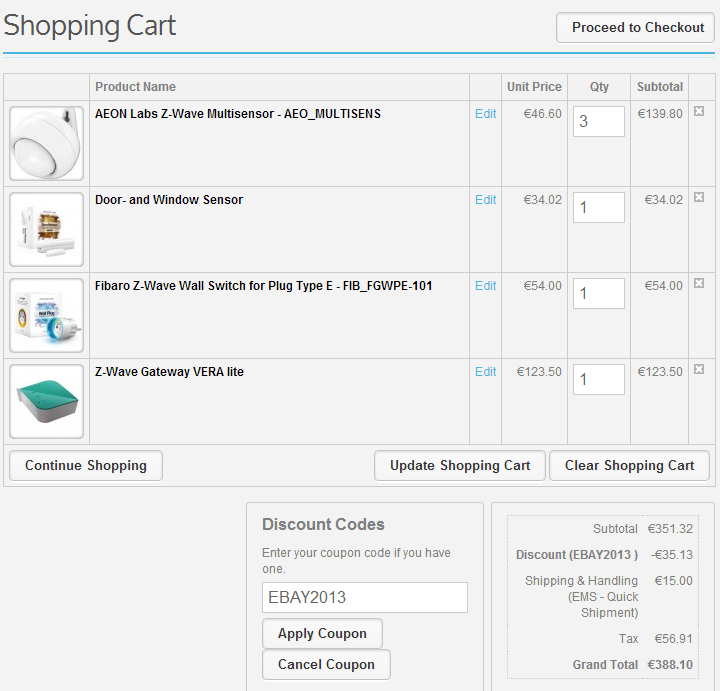720x691 pixels.
Task: Click the Subtotal column header
Action: (x=660, y=87)
